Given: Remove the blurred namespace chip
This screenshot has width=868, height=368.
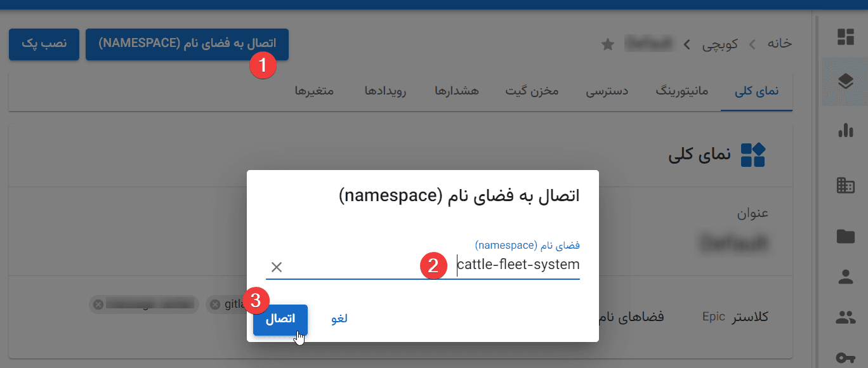Looking at the screenshot, I should 98,305.
